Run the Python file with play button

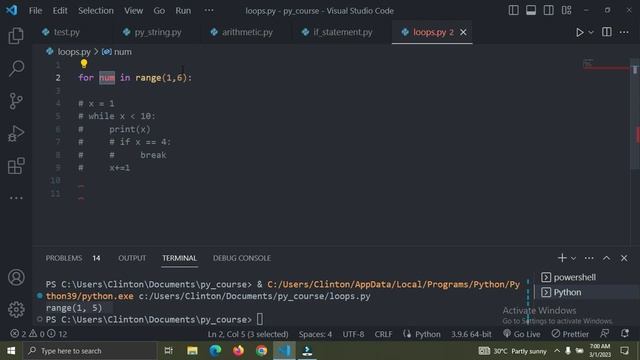click(x=580, y=32)
